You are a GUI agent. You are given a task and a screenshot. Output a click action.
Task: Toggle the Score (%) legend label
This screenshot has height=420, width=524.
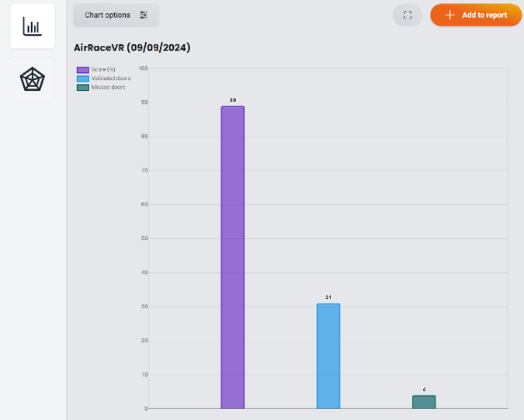click(x=103, y=70)
